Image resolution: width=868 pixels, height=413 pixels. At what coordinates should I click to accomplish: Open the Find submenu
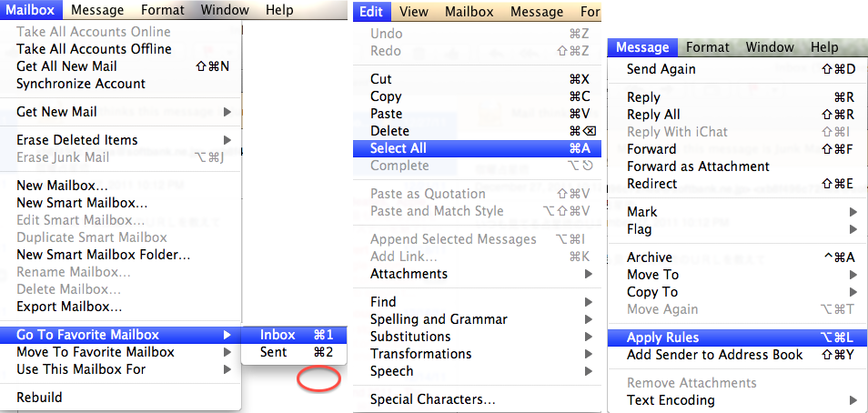tap(477, 302)
